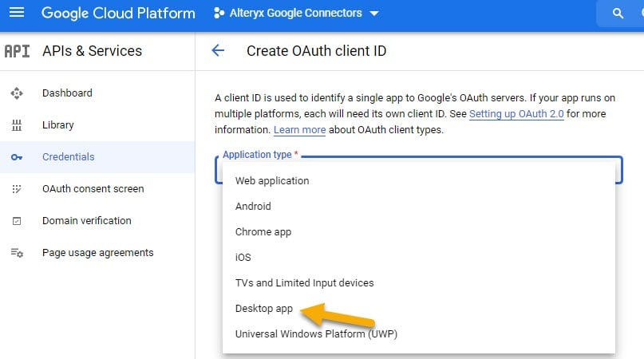Click the Credentials key icon

pyautogui.click(x=17, y=157)
